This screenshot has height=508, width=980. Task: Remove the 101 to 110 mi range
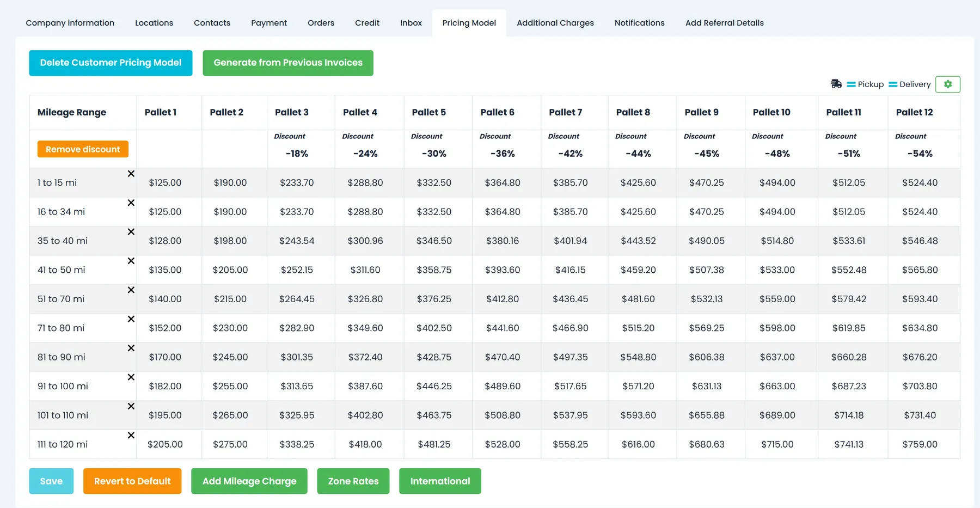click(x=131, y=406)
